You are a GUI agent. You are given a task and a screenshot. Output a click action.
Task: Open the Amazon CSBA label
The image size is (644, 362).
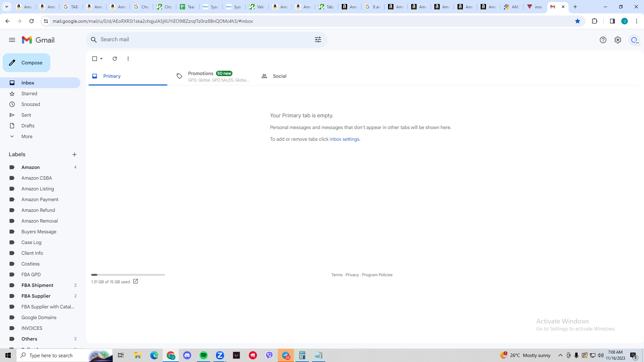[40, 178]
